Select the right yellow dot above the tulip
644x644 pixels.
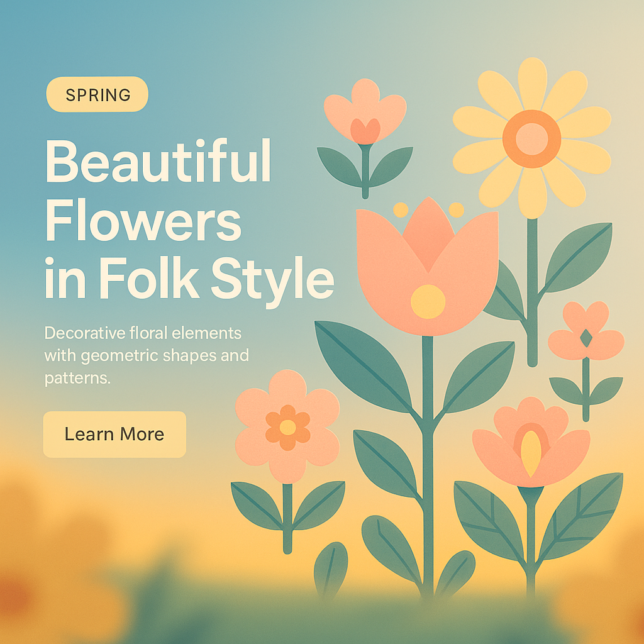click(457, 210)
